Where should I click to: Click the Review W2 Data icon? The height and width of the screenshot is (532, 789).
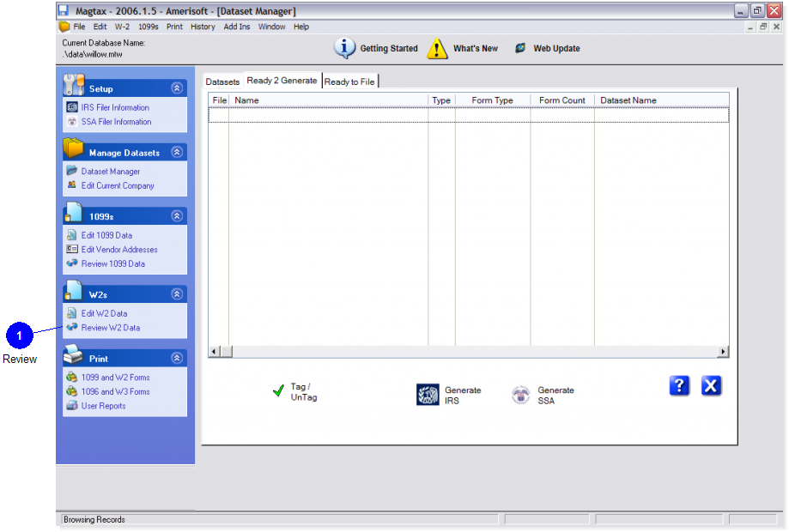point(72,327)
